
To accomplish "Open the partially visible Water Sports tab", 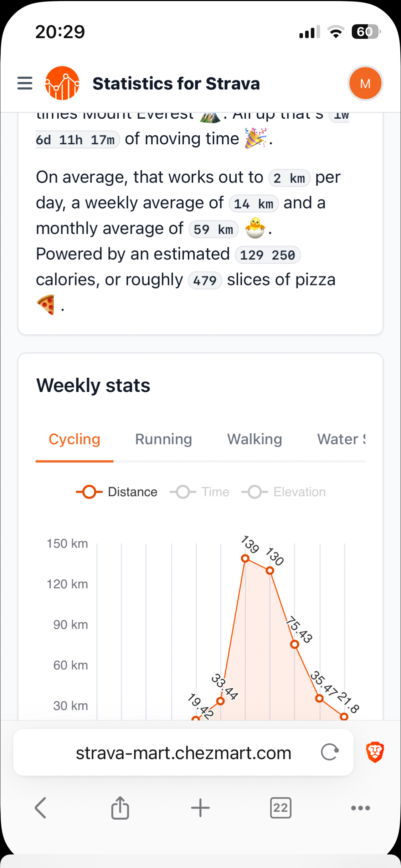I will (341, 439).
